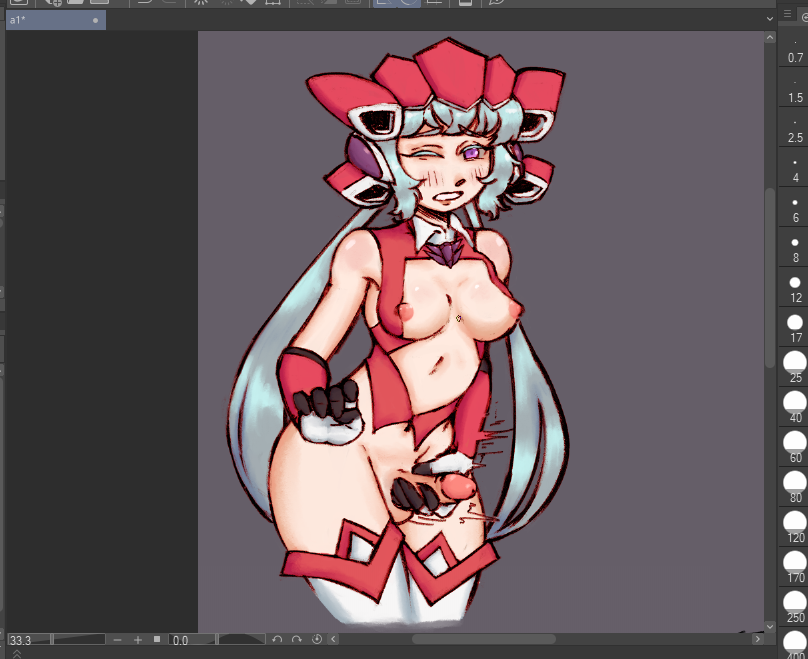Select brush size 80 preset
The height and width of the screenshot is (659, 808).
pos(795,487)
